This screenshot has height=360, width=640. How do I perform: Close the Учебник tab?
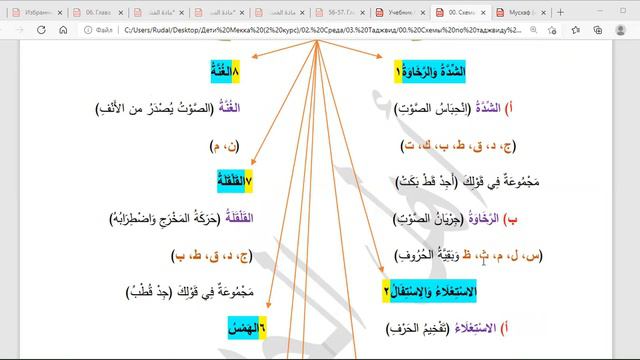click(423, 13)
